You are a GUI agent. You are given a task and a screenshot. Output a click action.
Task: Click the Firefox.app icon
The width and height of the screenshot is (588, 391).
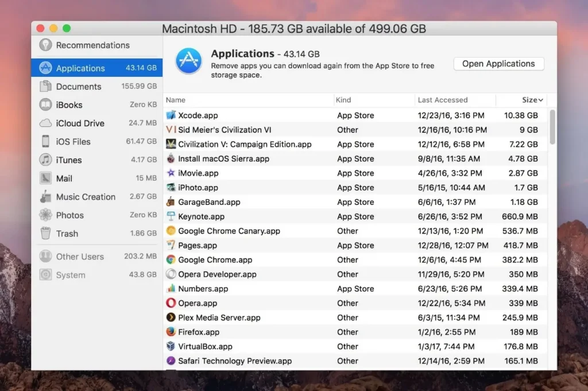(x=171, y=332)
